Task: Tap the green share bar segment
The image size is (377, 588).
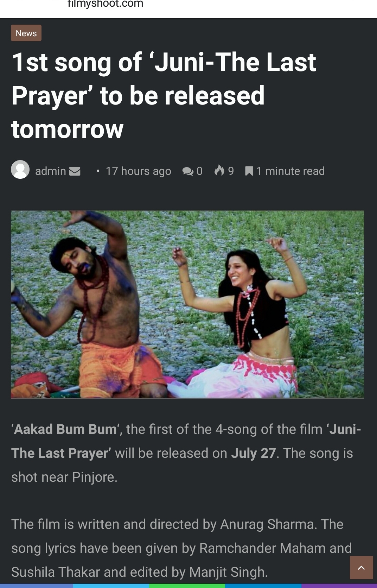Action: click(x=187, y=586)
